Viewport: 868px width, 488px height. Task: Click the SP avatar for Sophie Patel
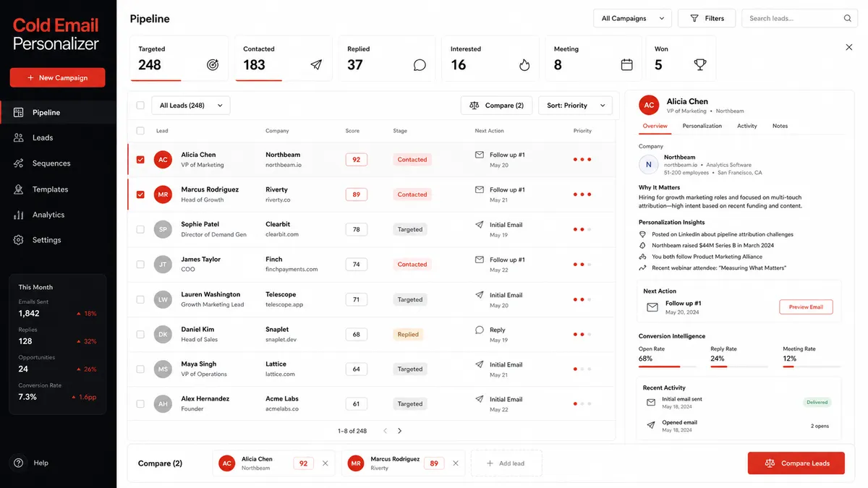(163, 229)
